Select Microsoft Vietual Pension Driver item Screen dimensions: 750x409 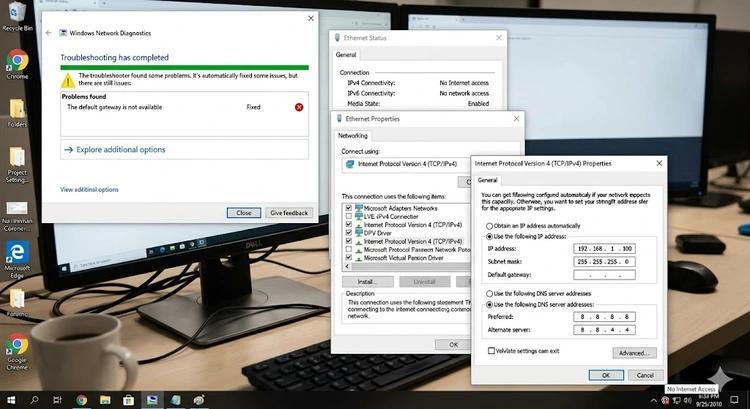click(403, 258)
